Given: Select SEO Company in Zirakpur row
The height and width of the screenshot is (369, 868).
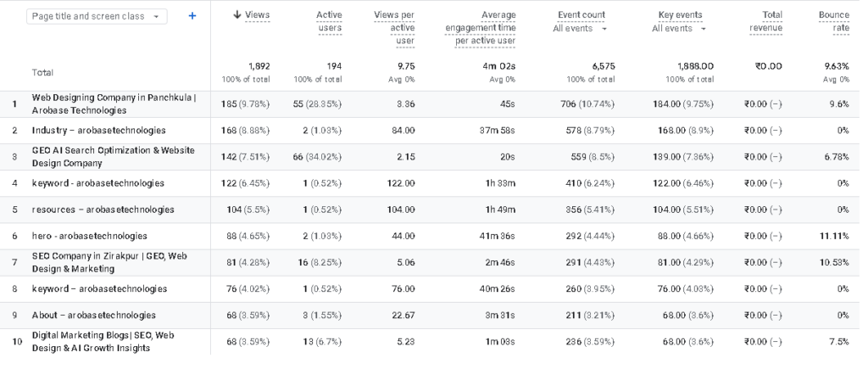Looking at the screenshot, I should tap(434, 263).
